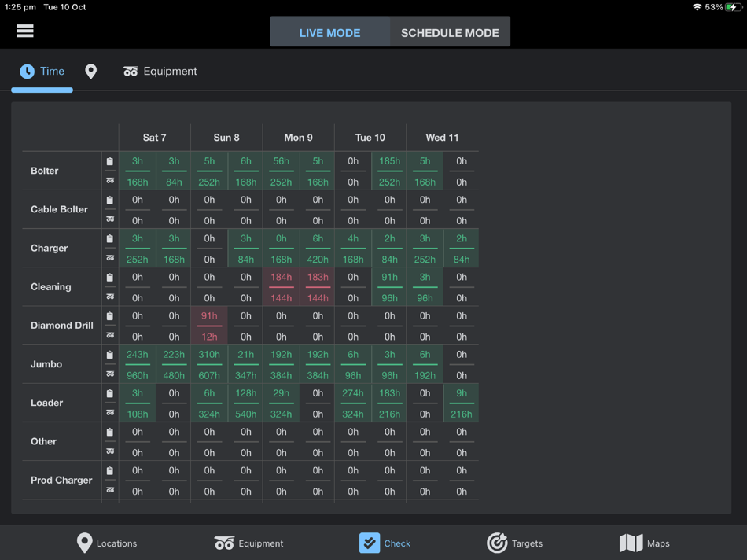Click the Prod Charger clipboard icon

110,470
